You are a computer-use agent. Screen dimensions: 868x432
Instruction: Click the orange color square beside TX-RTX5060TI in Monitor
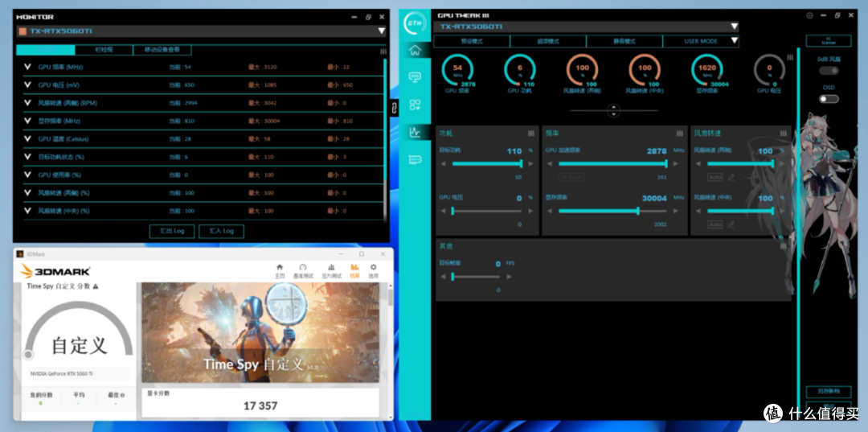pyautogui.click(x=23, y=31)
